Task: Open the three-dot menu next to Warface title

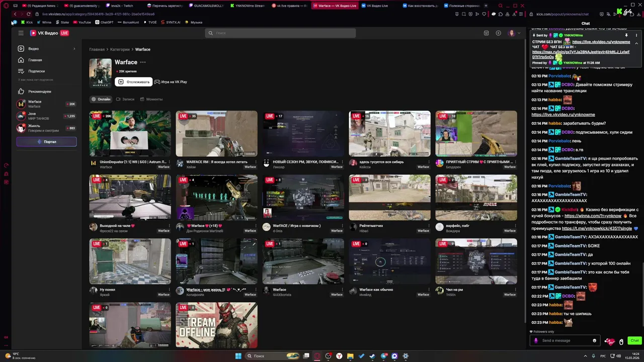Action: point(143,62)
